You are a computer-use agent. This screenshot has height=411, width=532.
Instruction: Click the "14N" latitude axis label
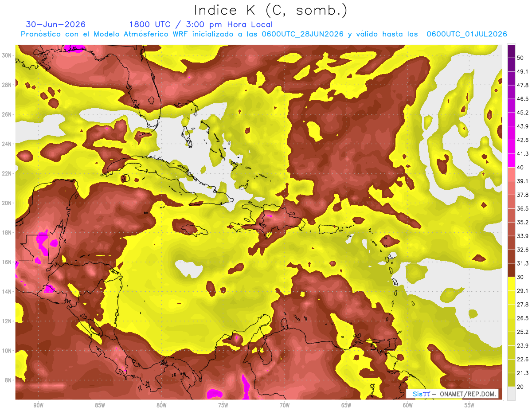7,291
